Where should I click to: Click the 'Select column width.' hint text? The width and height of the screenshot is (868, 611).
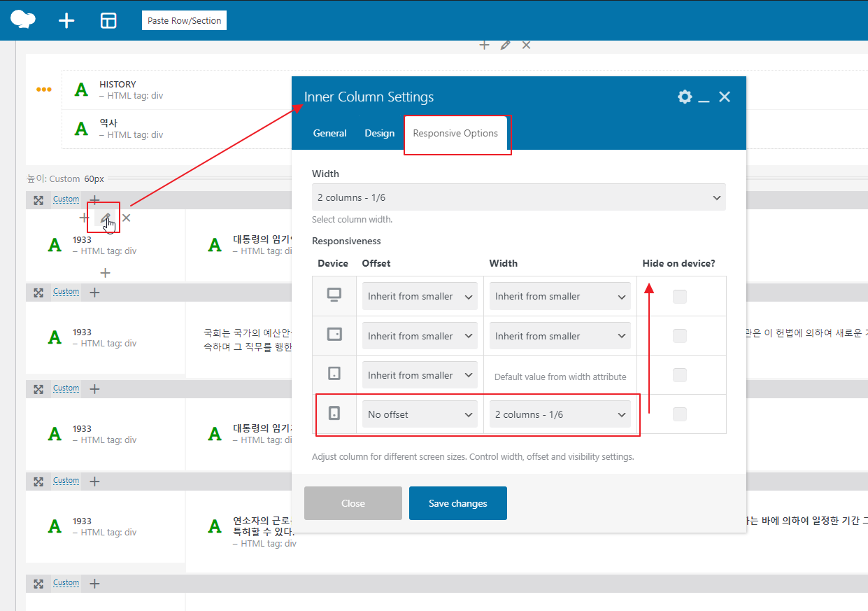click(352, 219)
